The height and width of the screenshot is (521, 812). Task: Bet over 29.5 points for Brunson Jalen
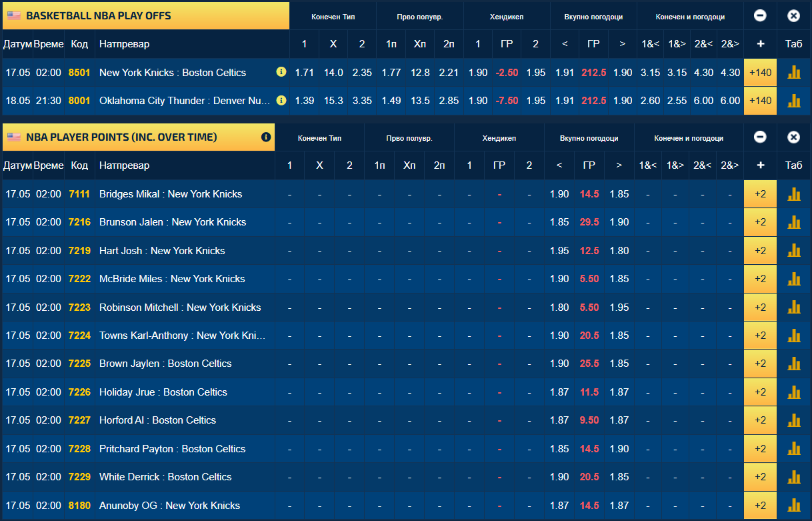coord(619,222)
